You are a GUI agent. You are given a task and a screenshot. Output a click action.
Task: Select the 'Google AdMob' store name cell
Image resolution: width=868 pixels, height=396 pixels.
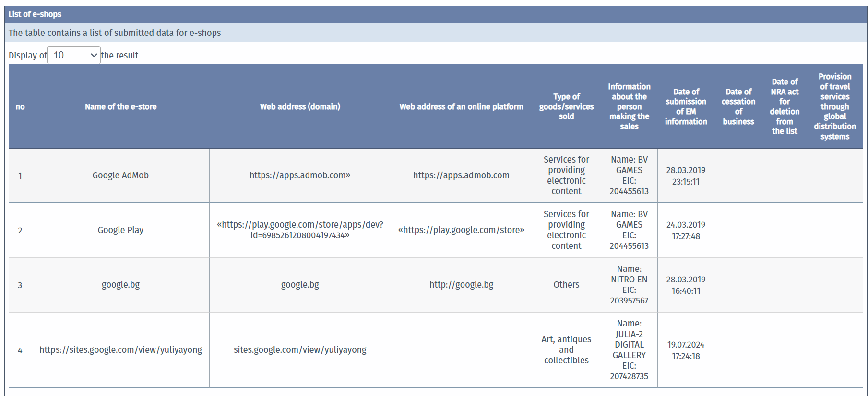[x=120, y=175]
